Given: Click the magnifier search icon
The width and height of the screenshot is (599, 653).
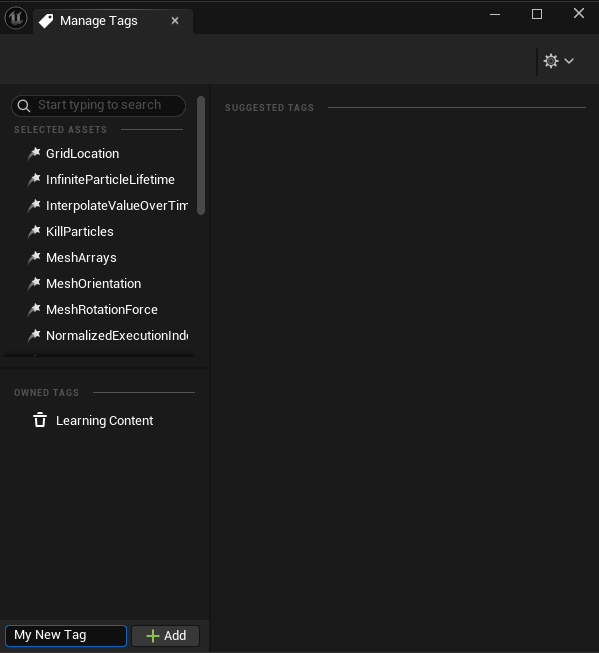Looking at the screenshot, I should tap(24, 106).
